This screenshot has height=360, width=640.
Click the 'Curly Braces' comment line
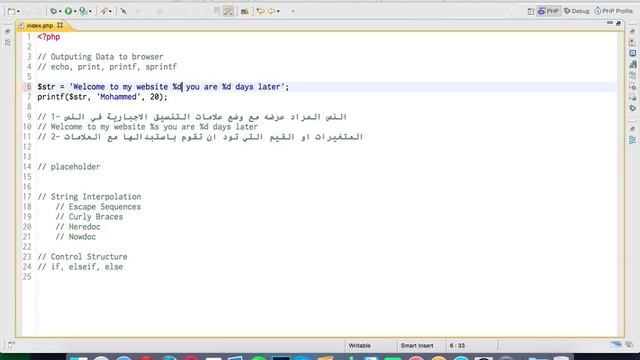89,217
